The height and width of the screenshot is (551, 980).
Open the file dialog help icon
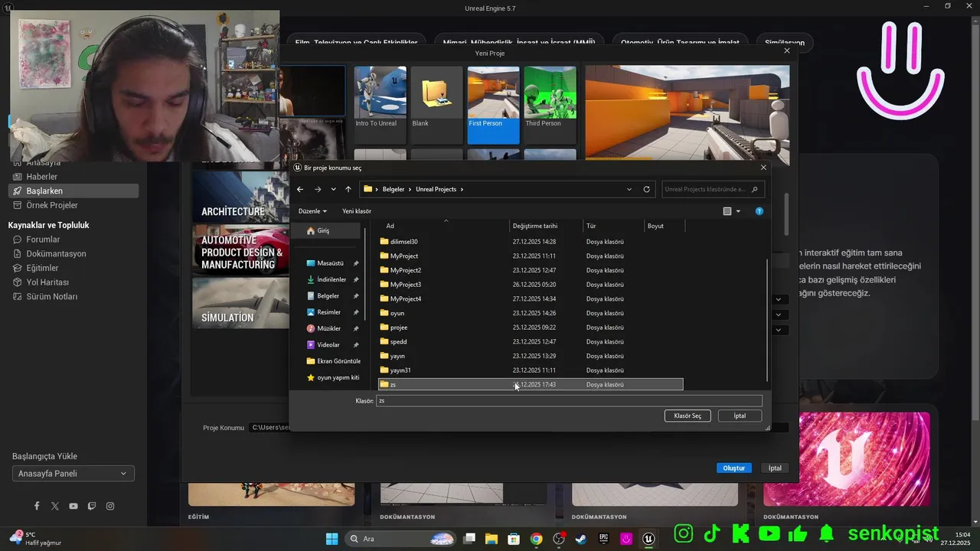pyautogui.click(x=759, y=211)
